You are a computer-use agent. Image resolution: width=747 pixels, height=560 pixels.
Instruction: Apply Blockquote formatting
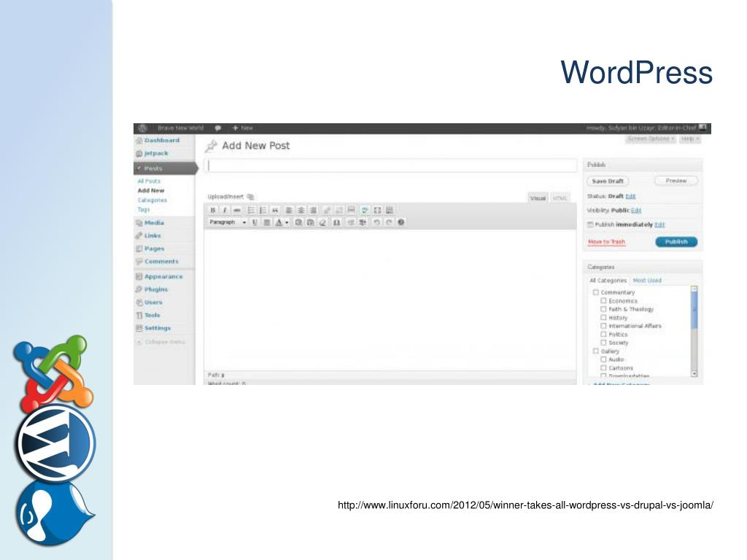pyautogui.click(x=275, y=210)
